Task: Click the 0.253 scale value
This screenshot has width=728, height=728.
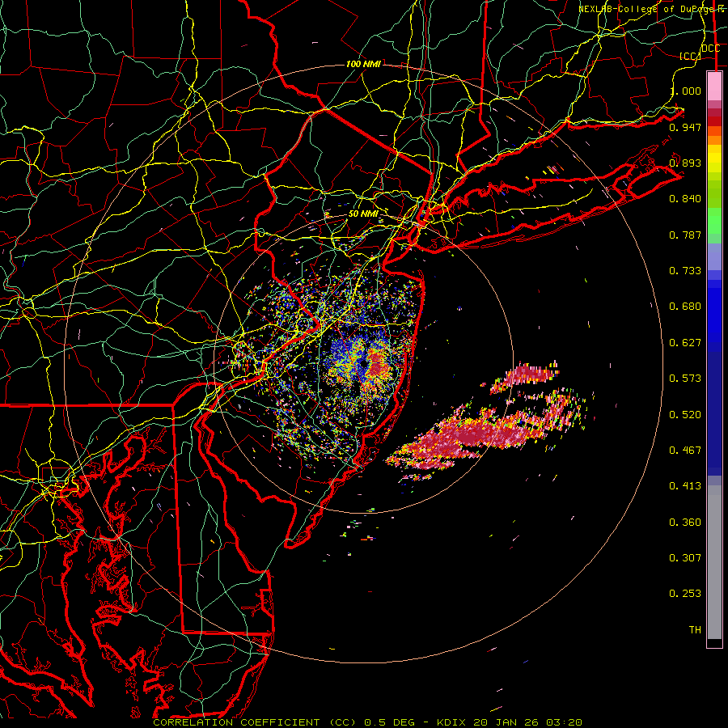Action: [685, 594]
